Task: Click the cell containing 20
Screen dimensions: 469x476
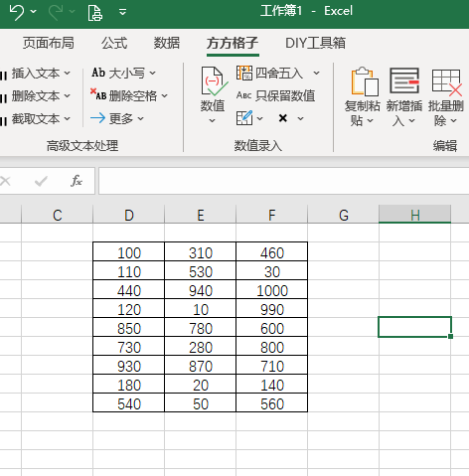Action: [201, 385]
